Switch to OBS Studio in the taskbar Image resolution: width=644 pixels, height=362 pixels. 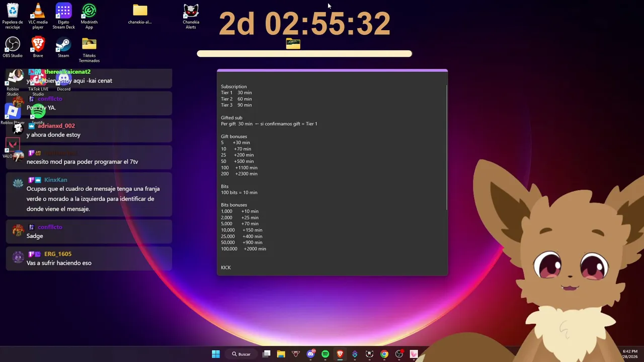click(399, 354)
